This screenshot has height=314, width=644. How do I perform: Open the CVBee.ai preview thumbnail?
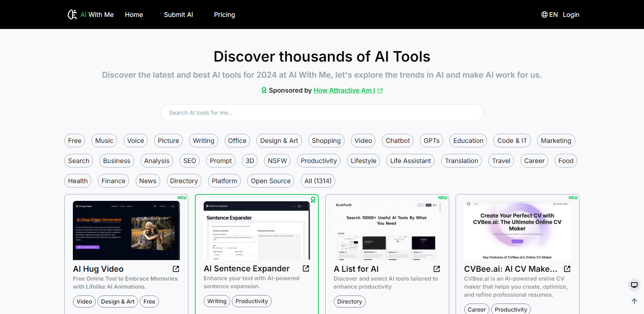coord(518,230)
